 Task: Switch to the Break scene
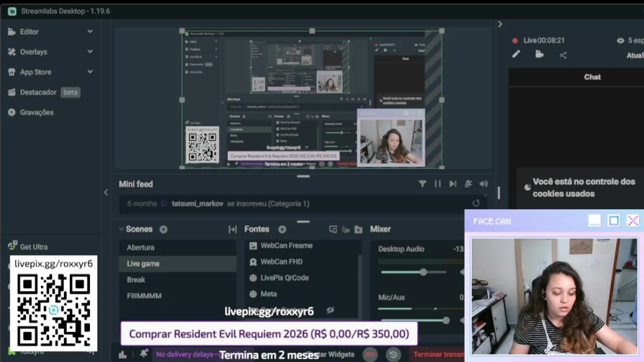[x=178, y=280]
